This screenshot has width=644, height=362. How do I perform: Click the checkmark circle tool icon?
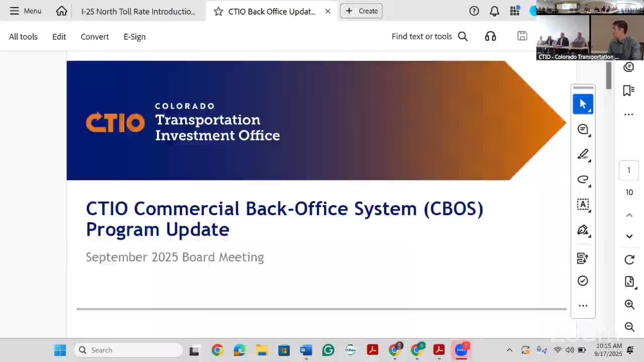[x=583, y=281]
